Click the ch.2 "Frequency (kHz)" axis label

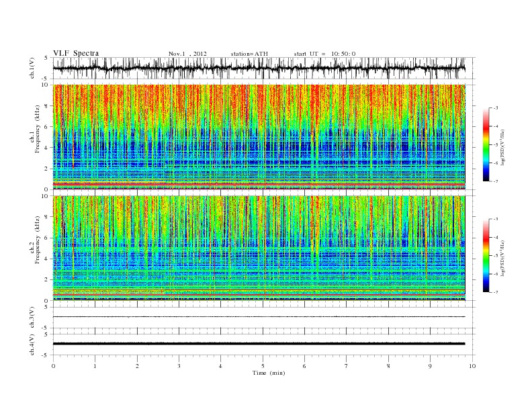click(38, 239)
